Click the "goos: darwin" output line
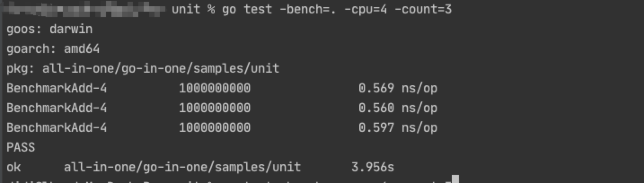Viewport: 644px width, 183px height. [x=49, y=30]
